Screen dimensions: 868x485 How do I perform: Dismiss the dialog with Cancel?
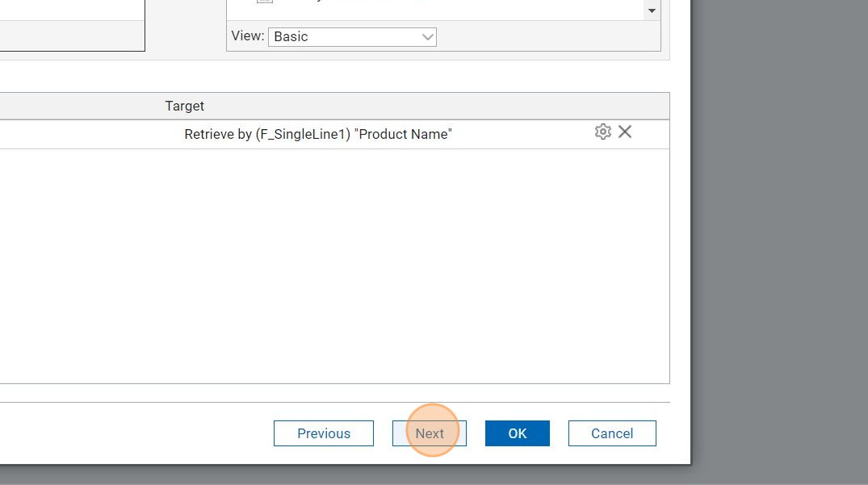coord(612,433)
